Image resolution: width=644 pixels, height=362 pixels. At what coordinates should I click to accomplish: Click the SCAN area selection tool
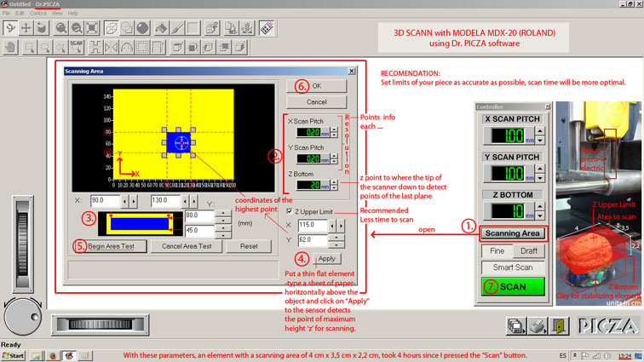pos(77,47)
